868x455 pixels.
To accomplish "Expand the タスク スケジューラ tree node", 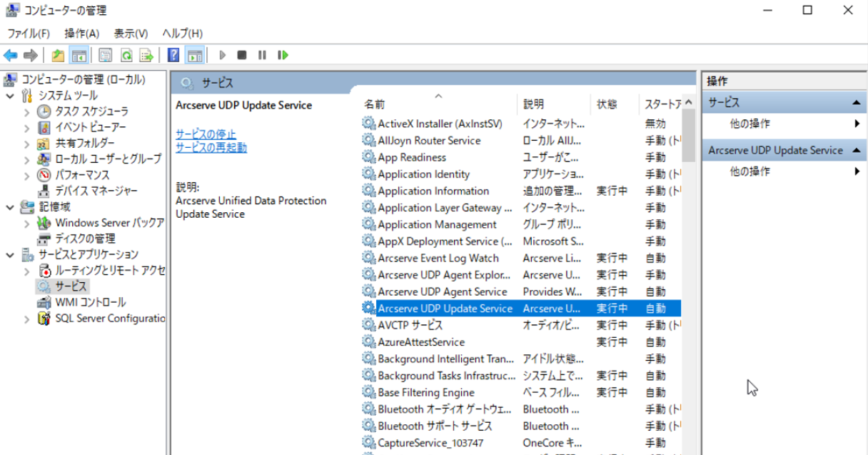I will click(x=26, y=112).
